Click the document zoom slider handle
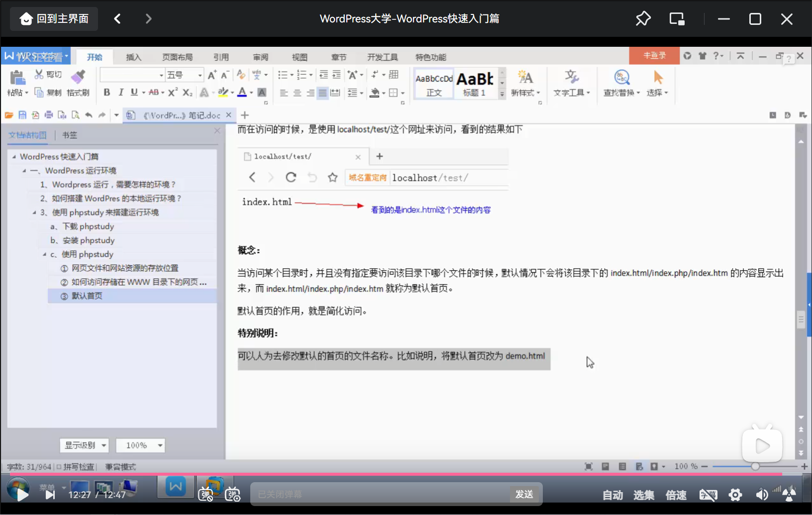The width and height of the screenshot is (812, 515). point(755,466)
